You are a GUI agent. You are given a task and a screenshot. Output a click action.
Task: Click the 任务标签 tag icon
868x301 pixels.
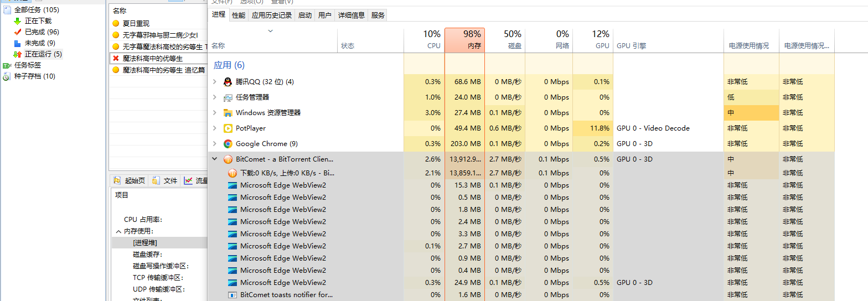point(7,65)
